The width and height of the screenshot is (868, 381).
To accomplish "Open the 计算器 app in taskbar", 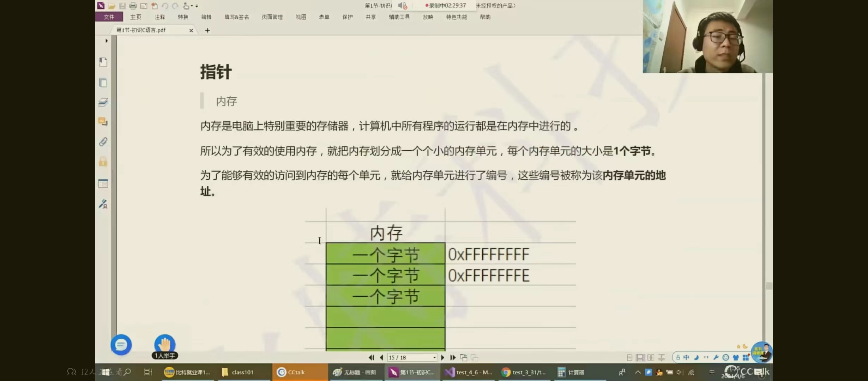I will point(571,372).
